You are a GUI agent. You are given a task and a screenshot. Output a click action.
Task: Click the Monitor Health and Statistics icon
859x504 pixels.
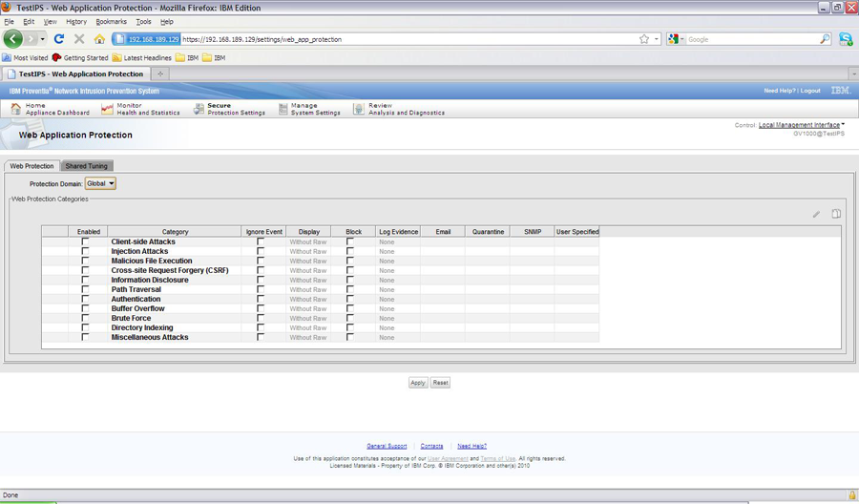coord(107,109)
